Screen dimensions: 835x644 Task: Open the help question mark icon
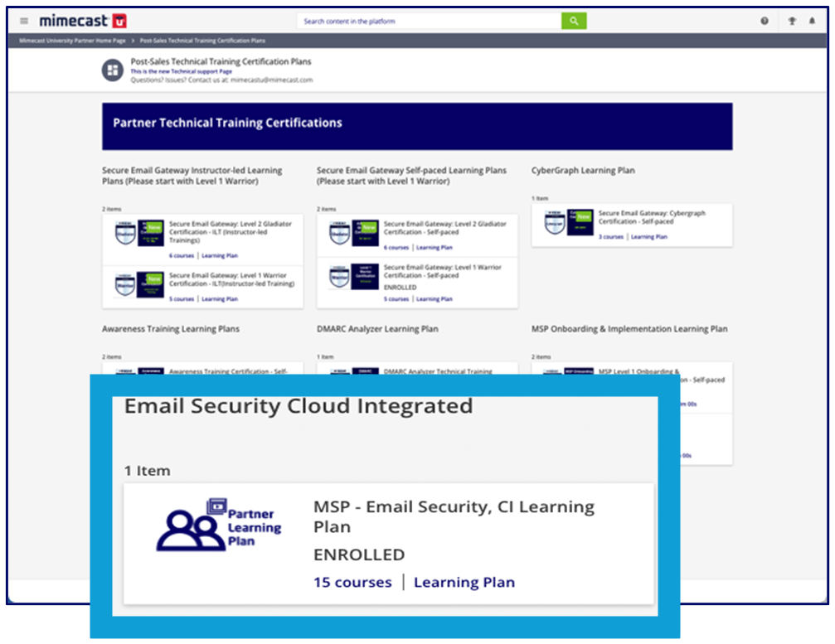(765, 22)
